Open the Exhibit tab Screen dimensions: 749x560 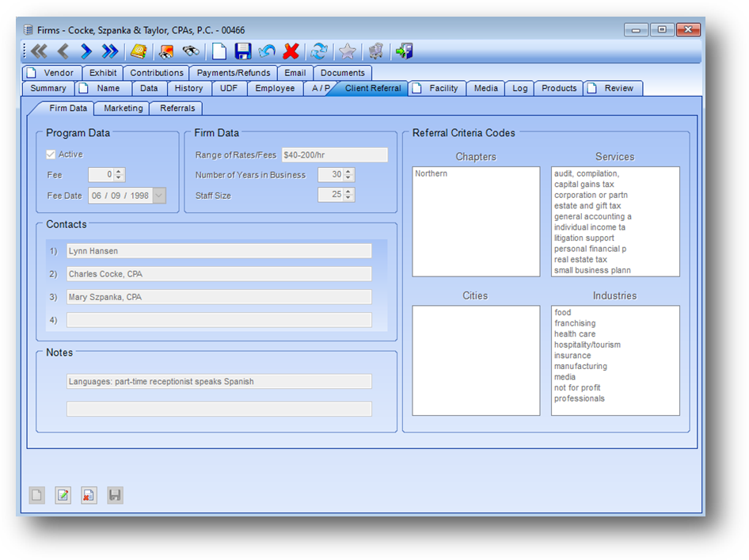pyautogui.click(x=103, y=73)
